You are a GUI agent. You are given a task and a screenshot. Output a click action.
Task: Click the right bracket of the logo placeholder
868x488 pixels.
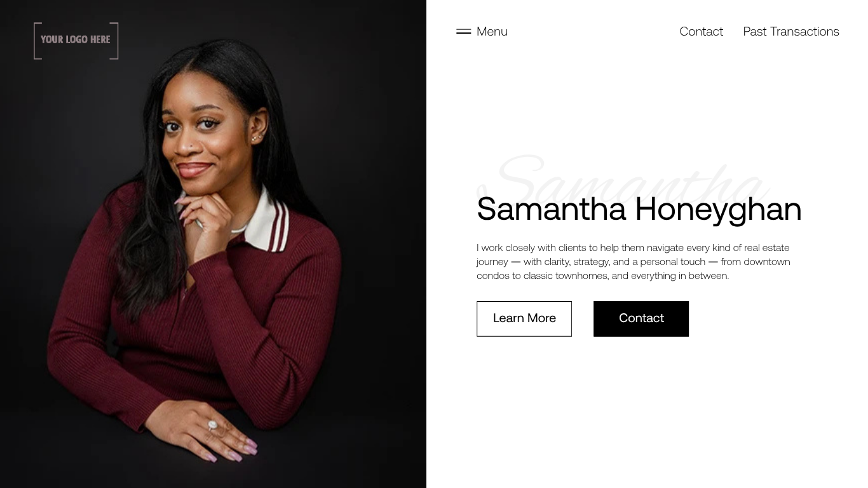[114, 41]
